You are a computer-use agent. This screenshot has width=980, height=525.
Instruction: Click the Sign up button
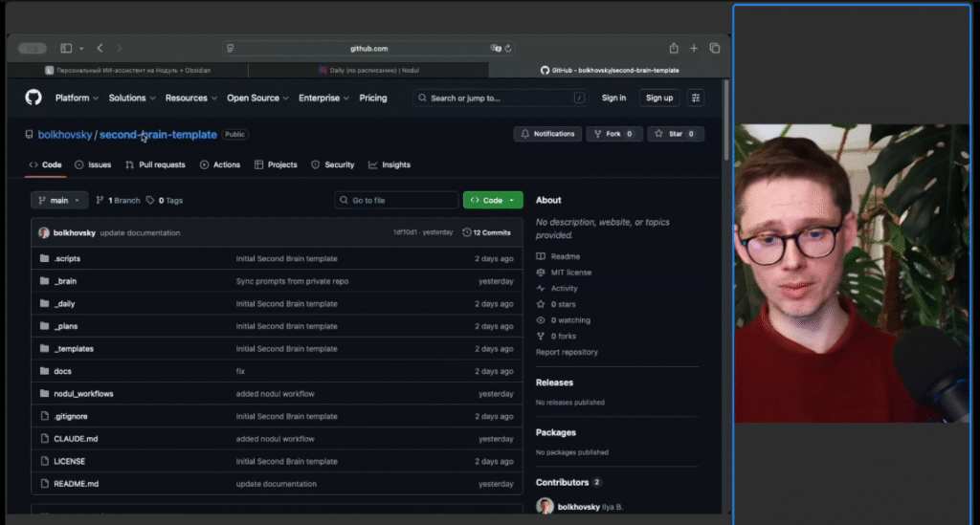(659, 98)
